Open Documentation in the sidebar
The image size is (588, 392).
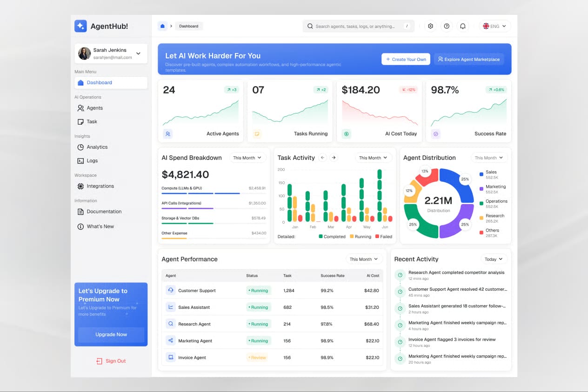[x=111, y=212]
